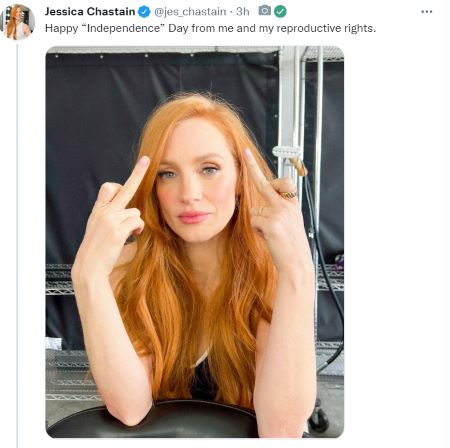
Task: Open Jessica Chastain's profile avatar
Action: coord(17,22)
